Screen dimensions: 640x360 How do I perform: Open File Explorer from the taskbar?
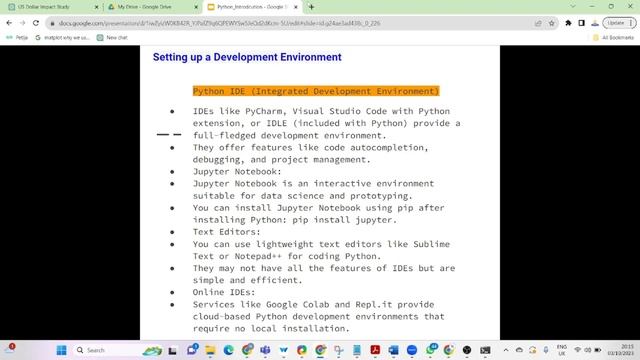(x=210, y=350)
